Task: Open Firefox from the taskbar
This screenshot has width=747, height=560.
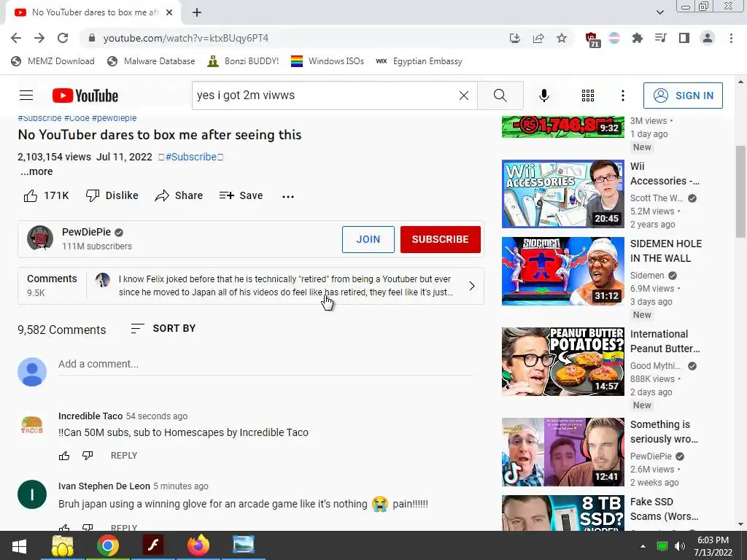Action: [x=198, y=545]
